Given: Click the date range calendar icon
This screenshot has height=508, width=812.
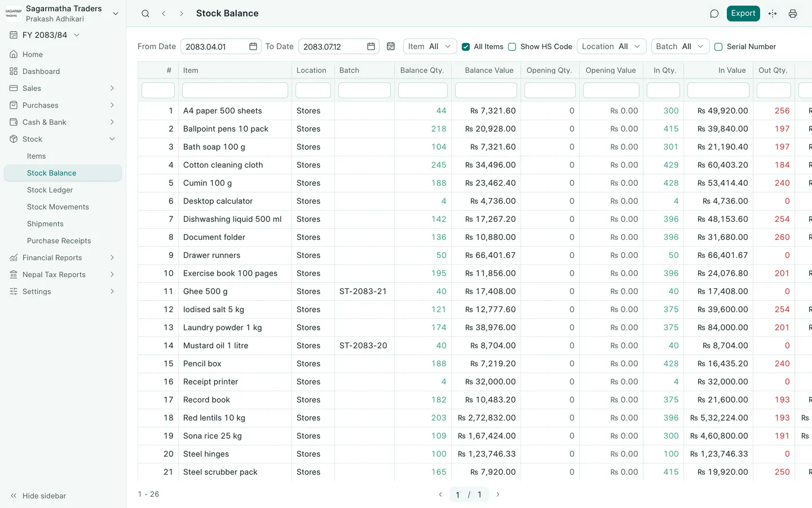Looking at the screenshot, I should (391, 46).
